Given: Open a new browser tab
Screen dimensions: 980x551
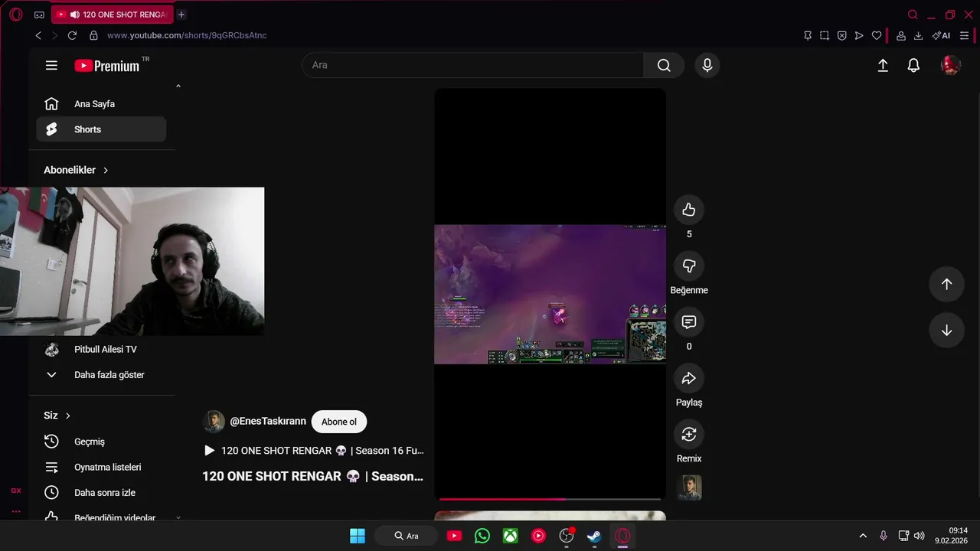Looking at the screenshot, I should (x=181, y=15).
